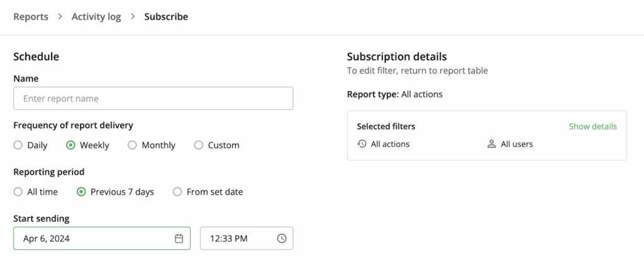The width and height of the screenshot is (644, 272).
Task: Select the Daily frequency option
Action: (x=18, y=145)
